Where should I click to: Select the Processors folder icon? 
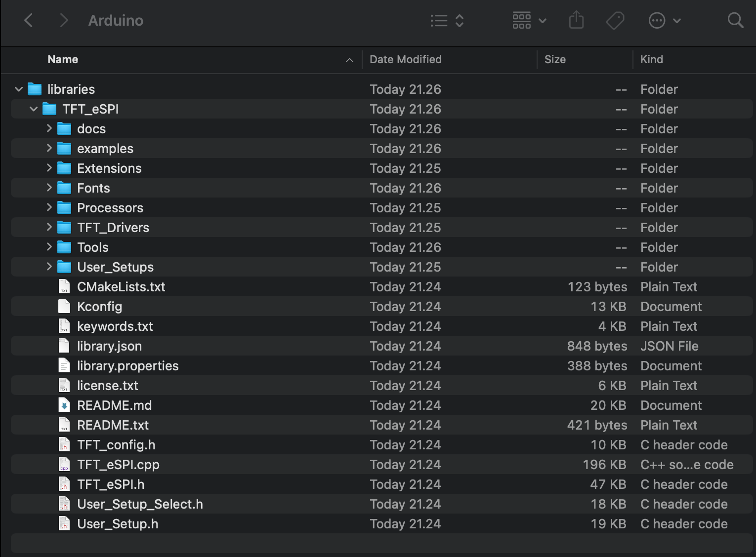click(x=64, y=208)
